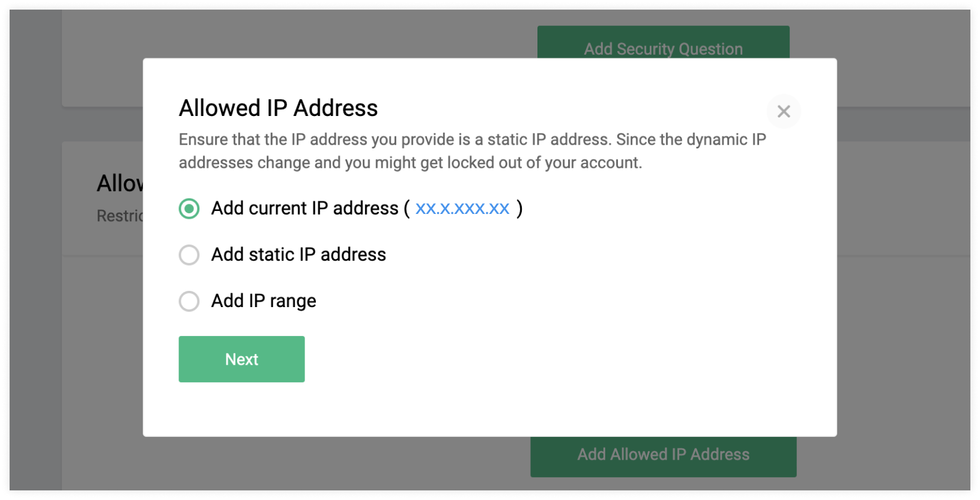This screenshot has width=980, height=500.
Task: Close the Allowed IP Address dialog
Action: point(783,111)
